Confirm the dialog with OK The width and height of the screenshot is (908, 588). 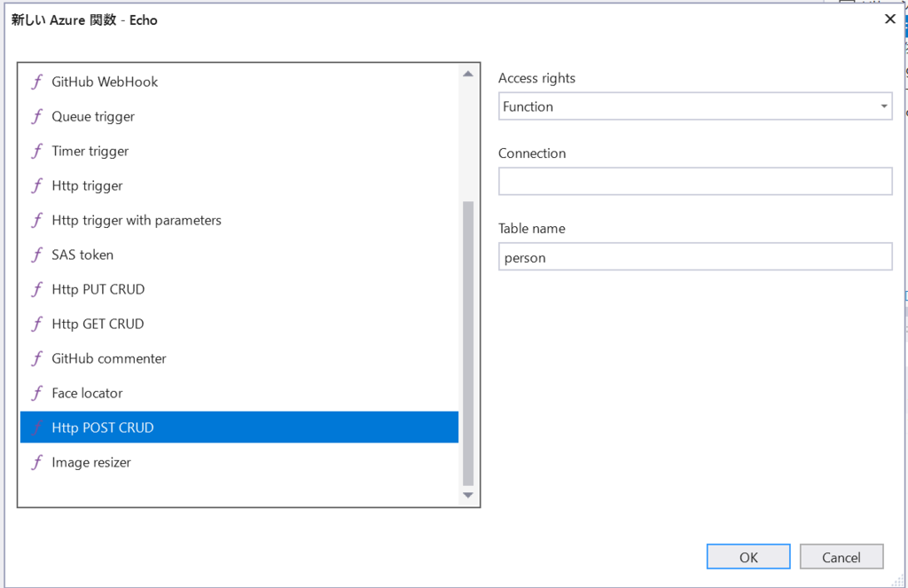coord(748,557)
